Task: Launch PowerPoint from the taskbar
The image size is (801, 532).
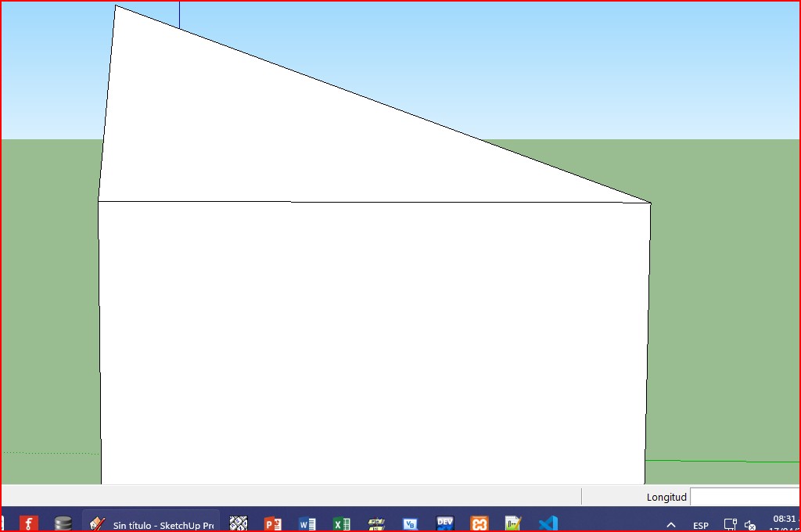Action: click(x=273, y=524)
